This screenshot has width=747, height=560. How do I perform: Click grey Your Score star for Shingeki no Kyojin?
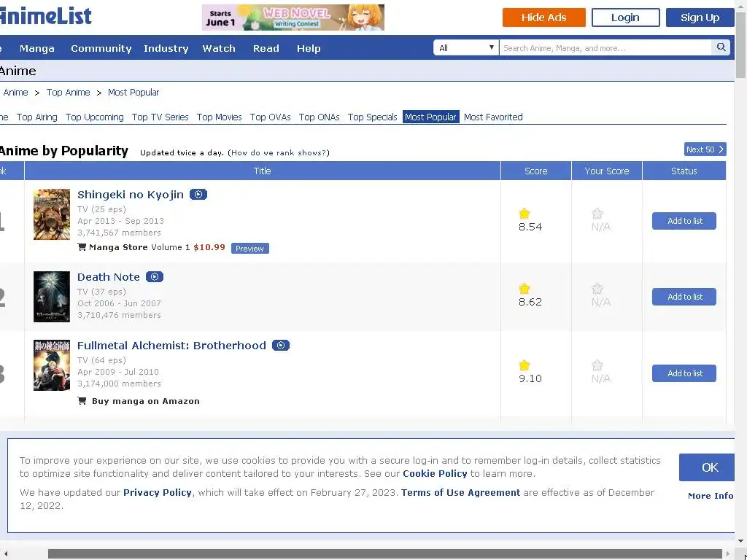(x=597, y=214)
